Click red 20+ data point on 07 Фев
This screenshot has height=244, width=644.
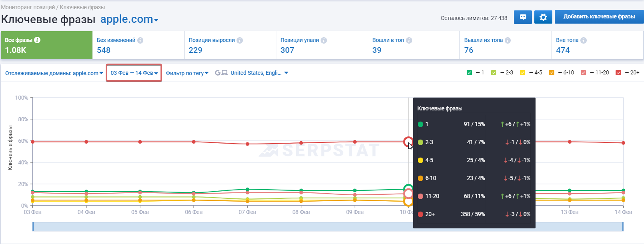point(247,144)
